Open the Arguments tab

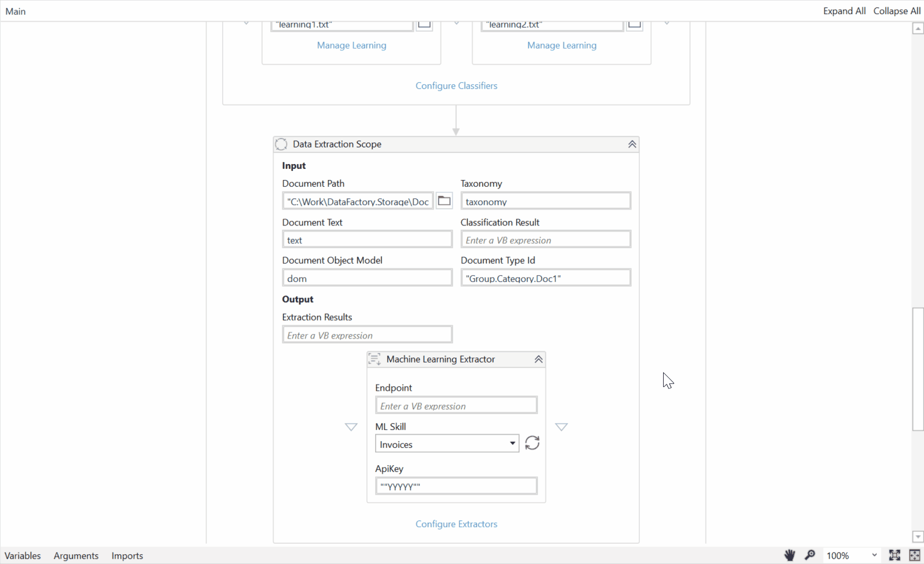pos(76,555)
